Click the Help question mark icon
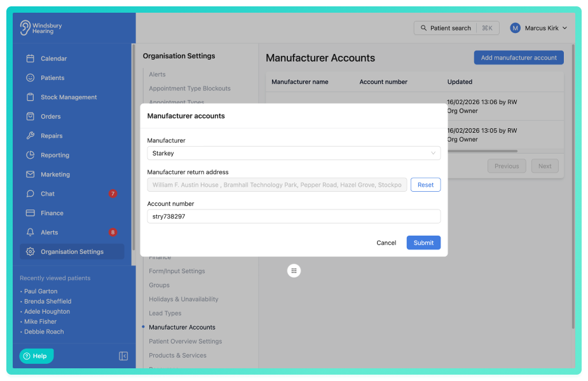The image size is (588, 381). pos(27,356)
